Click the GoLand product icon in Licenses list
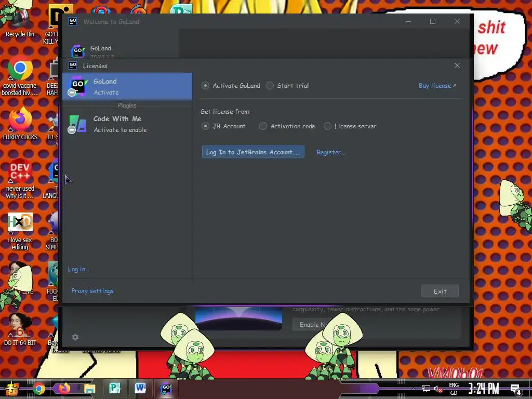The image size is (532, 399). [x=77, y=86]
